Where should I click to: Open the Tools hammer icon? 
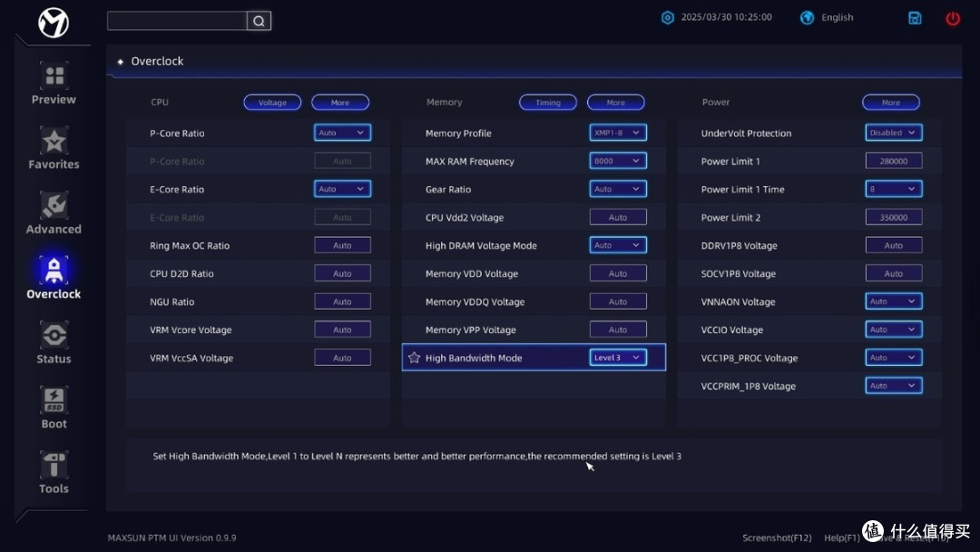click(x=54, y=465)
